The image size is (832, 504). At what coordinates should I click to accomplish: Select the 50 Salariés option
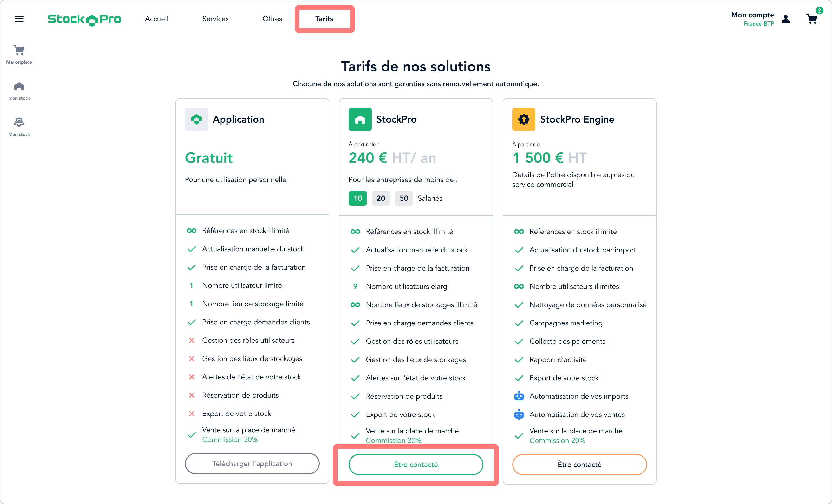click(404, 199)
